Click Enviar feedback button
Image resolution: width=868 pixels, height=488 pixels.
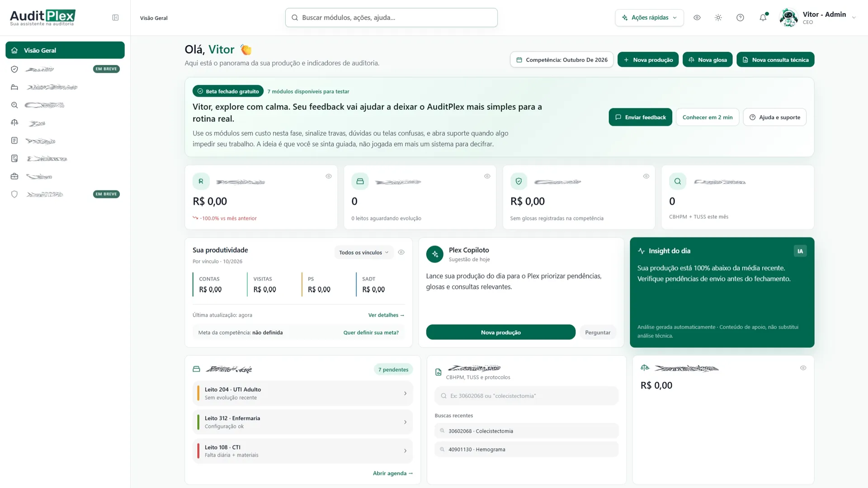(640, 117)
